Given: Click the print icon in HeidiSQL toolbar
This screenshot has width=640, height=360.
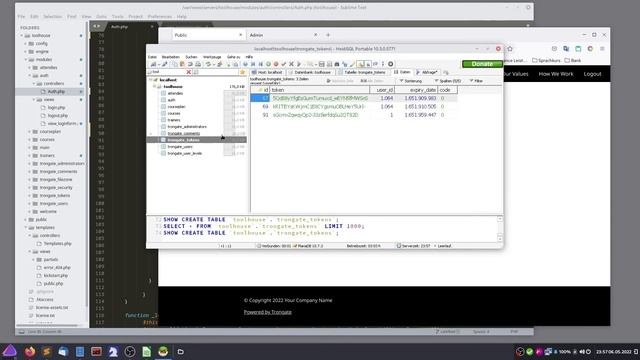Looking at the screenshot, I should (x=198, y=64).
